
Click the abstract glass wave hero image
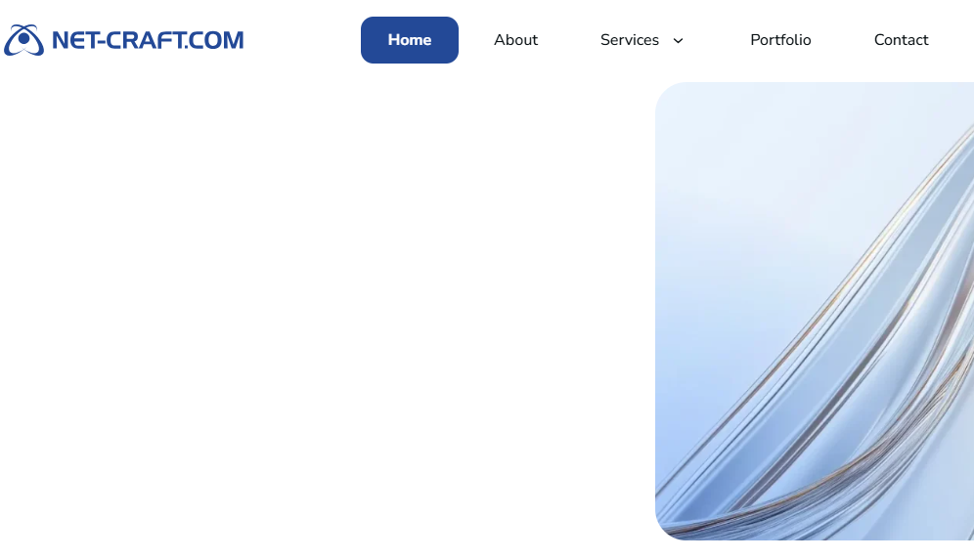(x=815, y=311)
